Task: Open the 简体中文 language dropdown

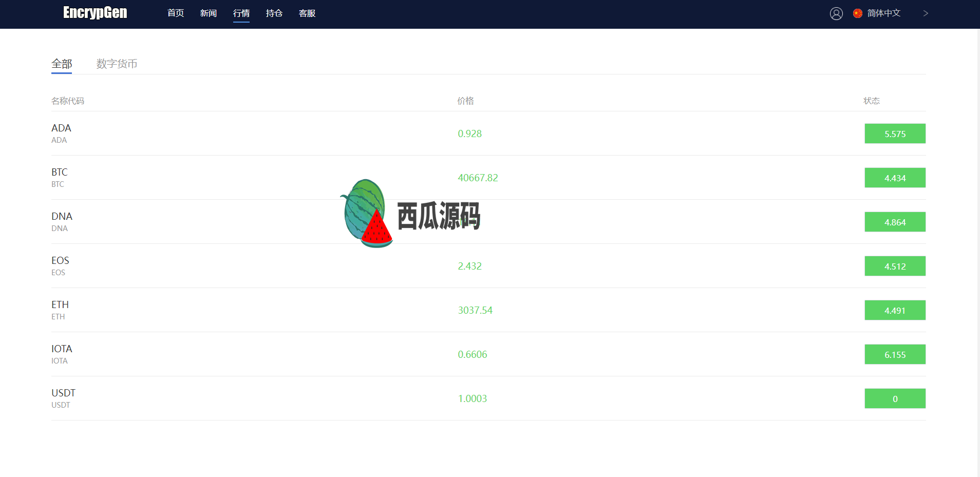Action: tap(883, 13)
